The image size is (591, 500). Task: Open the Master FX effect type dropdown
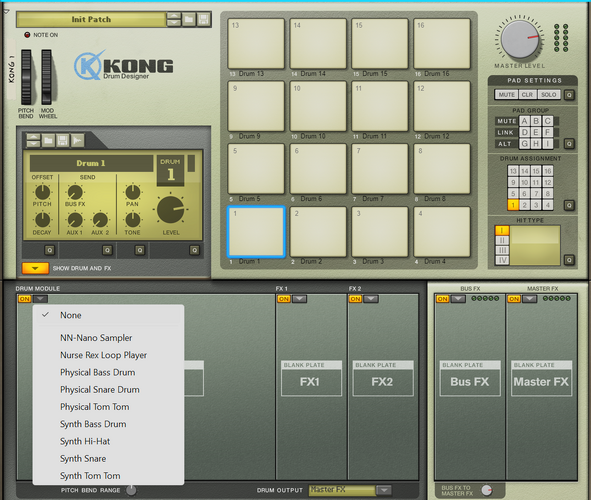pos(530,299)
